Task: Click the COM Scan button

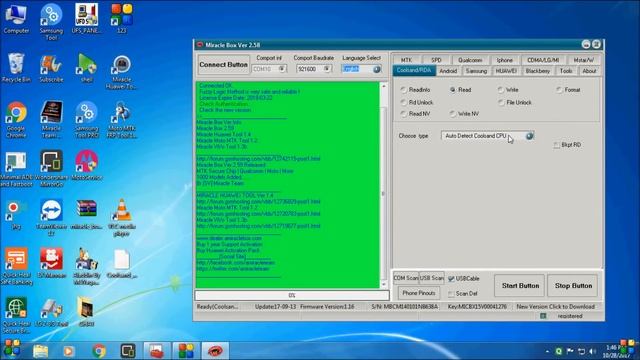Action: point(406,278)
